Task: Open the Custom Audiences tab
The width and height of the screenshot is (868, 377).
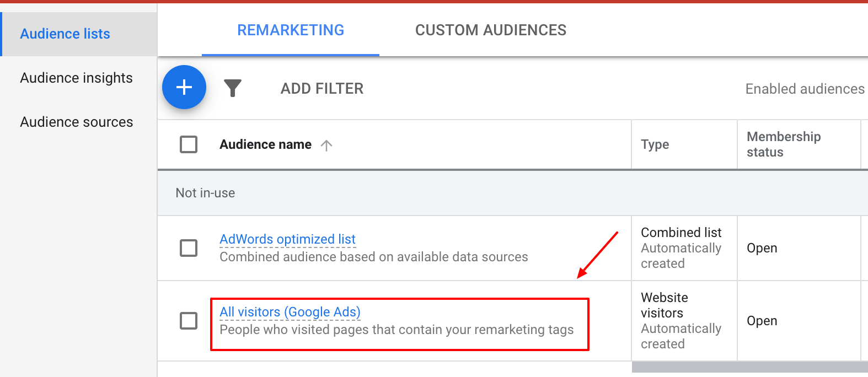Action: 490,30
